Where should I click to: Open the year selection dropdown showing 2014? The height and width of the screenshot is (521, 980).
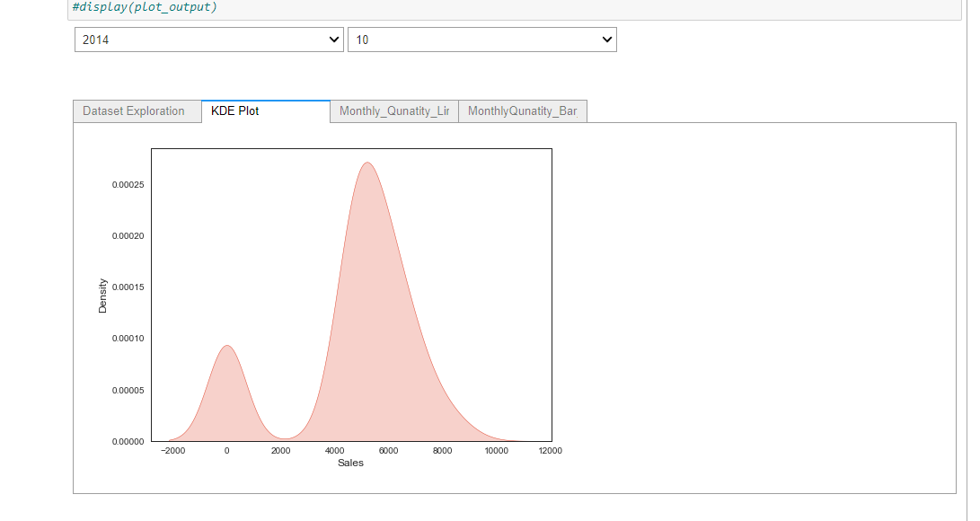(207, 40)
